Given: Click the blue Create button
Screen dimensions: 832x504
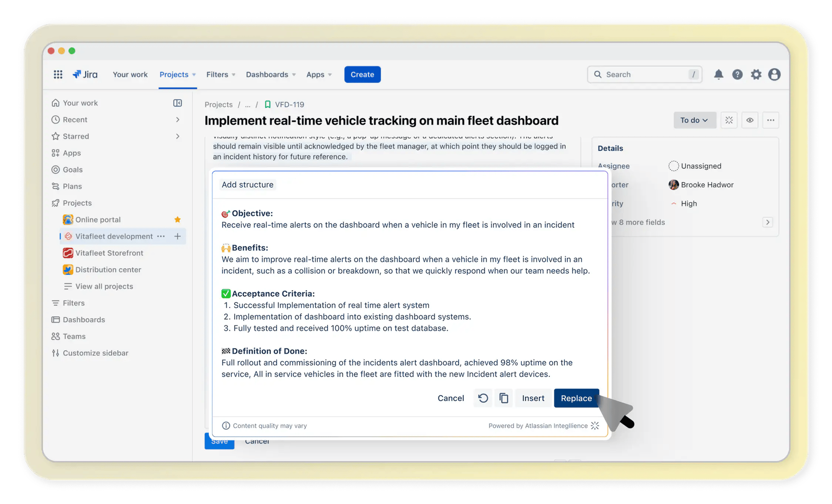Looking at the screenshot, I should [x=362, y=74].
